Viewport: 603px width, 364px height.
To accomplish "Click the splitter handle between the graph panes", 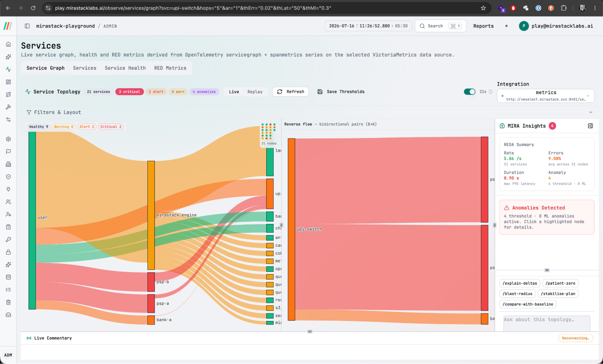I will pos(281,225).
